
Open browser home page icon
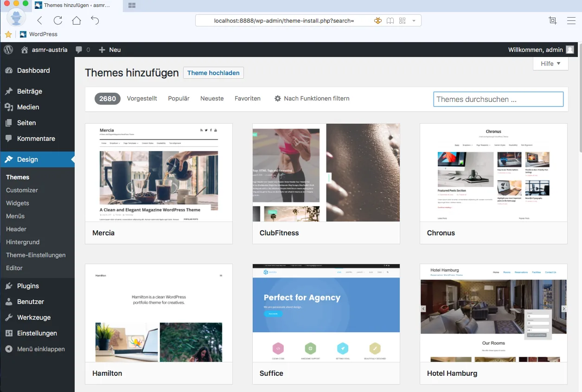coord(77,20)
